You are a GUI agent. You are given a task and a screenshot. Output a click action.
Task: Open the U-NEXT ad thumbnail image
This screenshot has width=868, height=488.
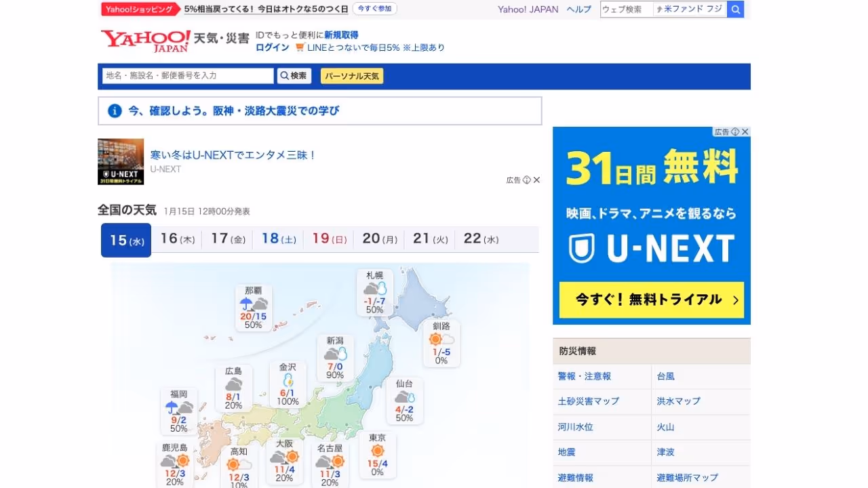(x=121, y=162)
